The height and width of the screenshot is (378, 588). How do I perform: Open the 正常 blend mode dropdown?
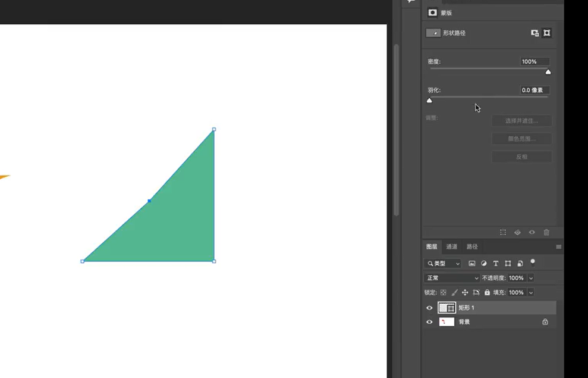tap(452, 278)
